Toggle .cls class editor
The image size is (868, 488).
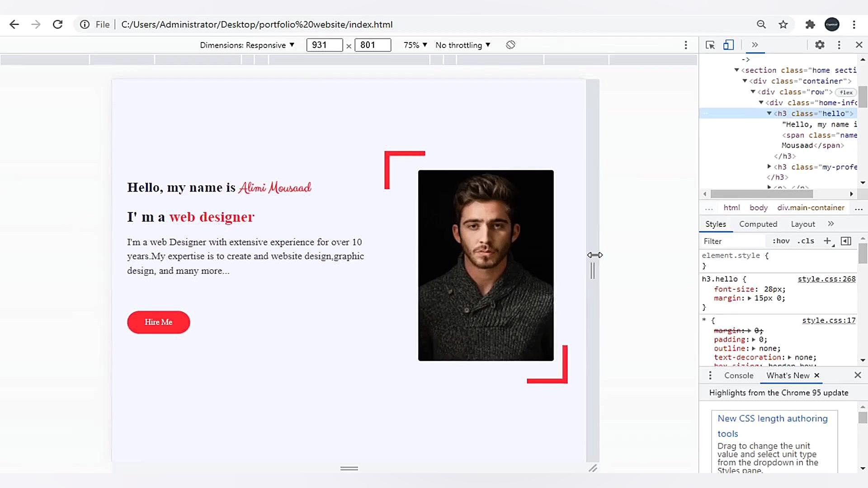point(806,241)
